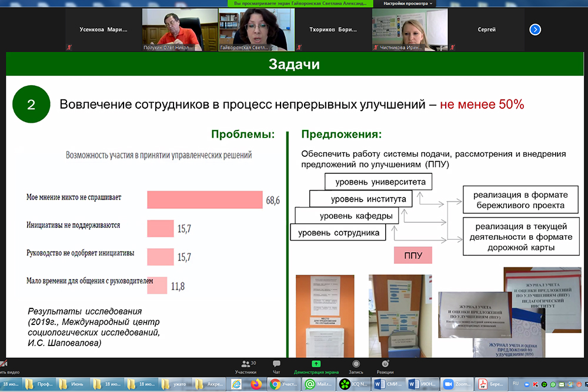The height and width of the screenshot is (392, 588).
Task: Open Firefox from the taskbar
Action: (255, 384)
